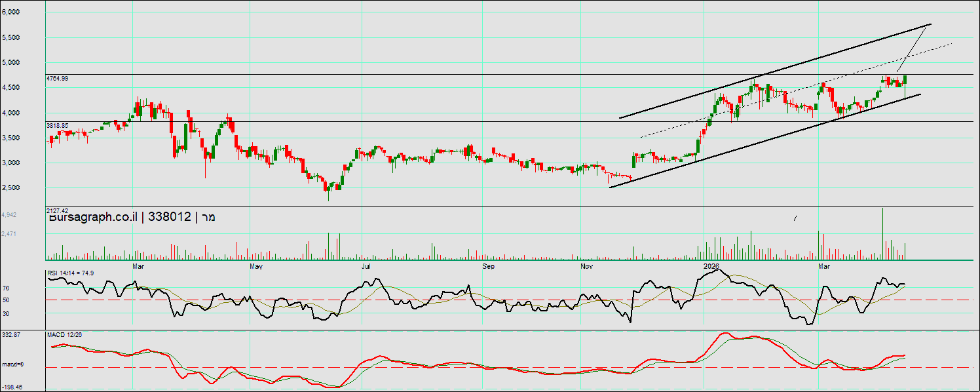Click the 4764.99 resistance level label
Image resolution: width=980 pixels, height=392 pixels.
click(58, 78)
